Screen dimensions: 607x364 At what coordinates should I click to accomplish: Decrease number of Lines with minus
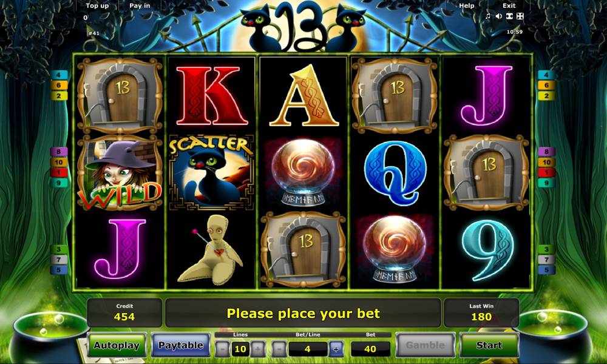222,349
